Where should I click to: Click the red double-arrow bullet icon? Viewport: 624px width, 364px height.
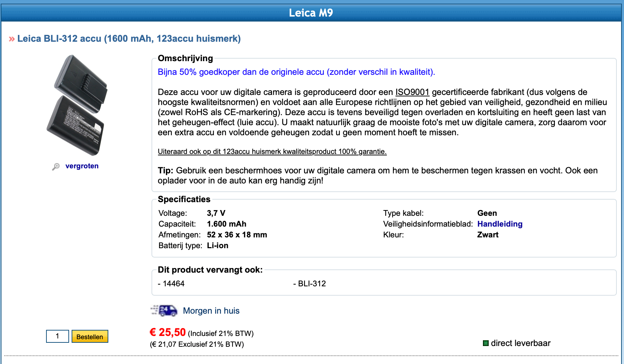(x=12, y=39)
